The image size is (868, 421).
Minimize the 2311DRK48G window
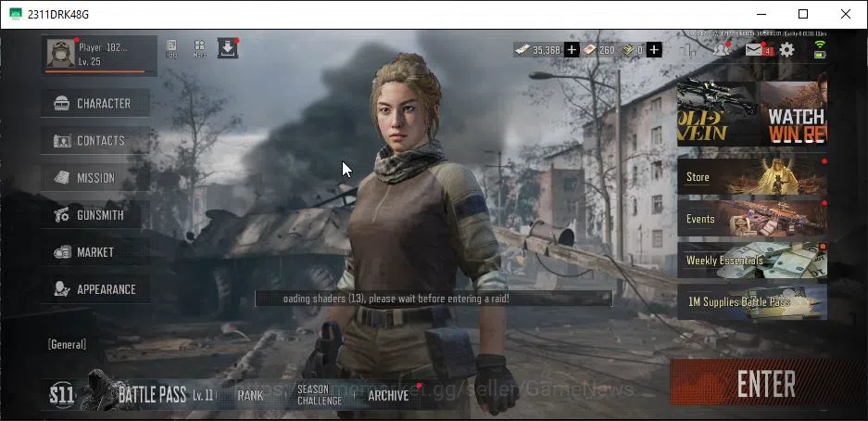[761, 14]
